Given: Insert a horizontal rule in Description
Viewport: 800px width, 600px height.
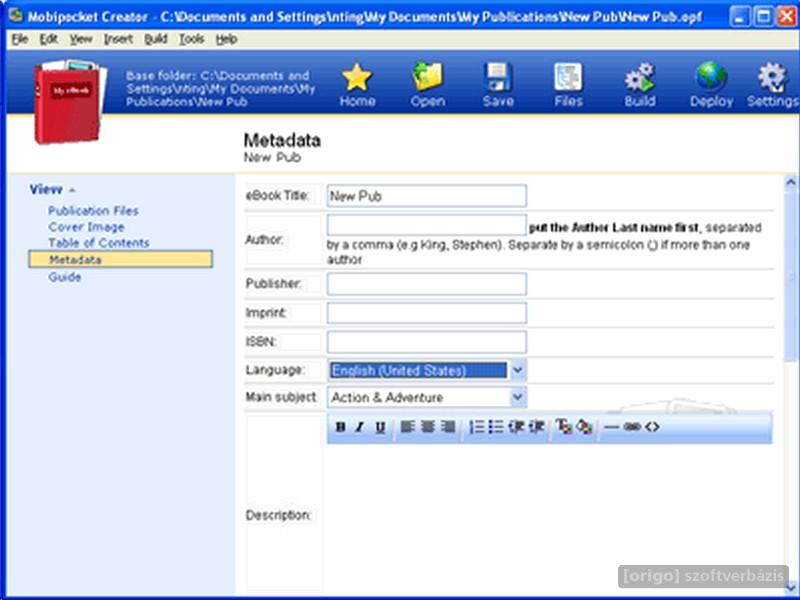Looking at the screenshot, I should pyautogui.click(x=611, y=427).
